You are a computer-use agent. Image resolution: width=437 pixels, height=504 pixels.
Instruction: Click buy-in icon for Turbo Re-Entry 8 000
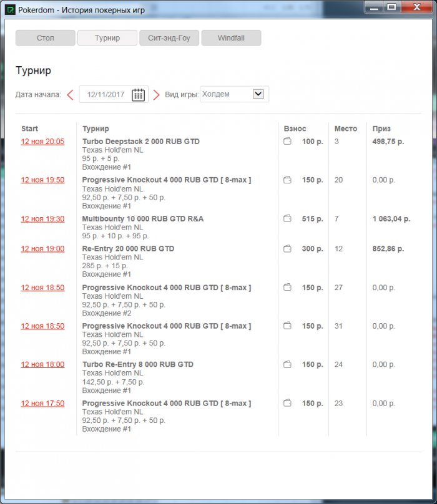(x=288, y=365)
